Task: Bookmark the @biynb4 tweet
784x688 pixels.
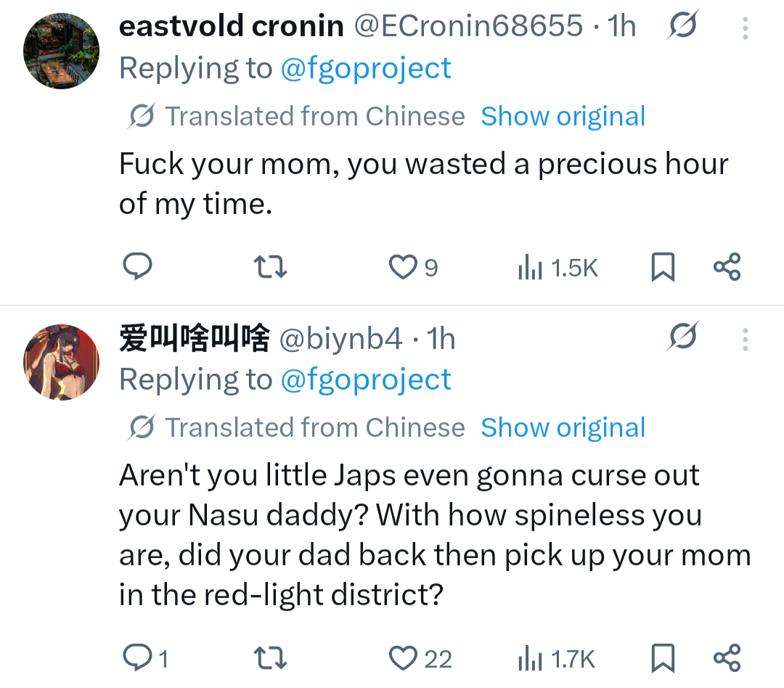Action: tap(663, 658)
